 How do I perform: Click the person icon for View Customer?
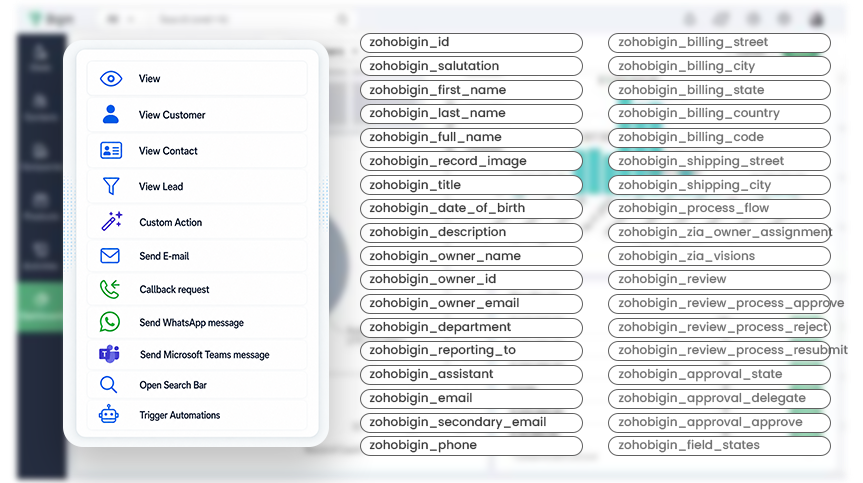pos(111,114)
